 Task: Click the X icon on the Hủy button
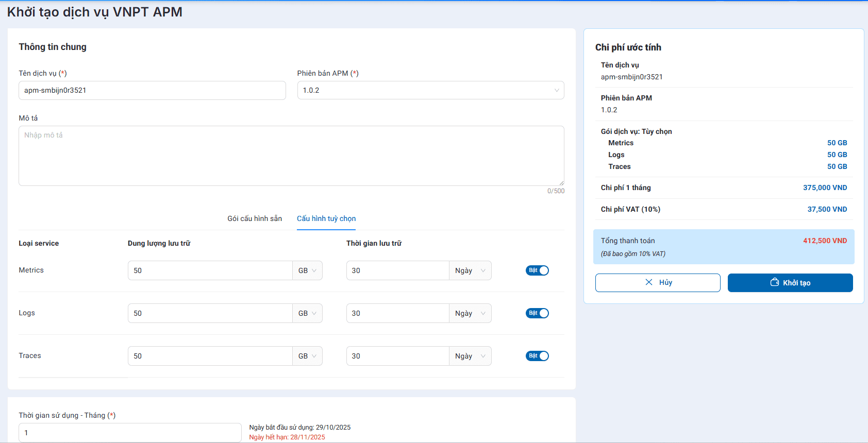click(x=649, y=282)
